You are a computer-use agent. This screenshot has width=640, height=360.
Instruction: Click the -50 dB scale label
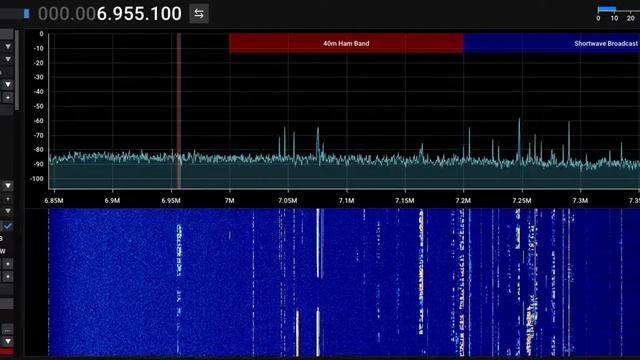click(38, 106)
